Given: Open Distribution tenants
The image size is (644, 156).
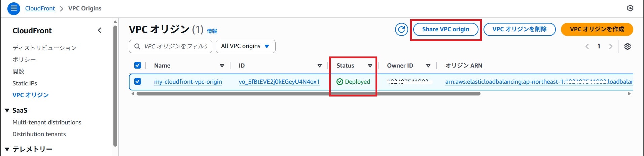Looking at the screenshot, I should (x=39, y=134).
